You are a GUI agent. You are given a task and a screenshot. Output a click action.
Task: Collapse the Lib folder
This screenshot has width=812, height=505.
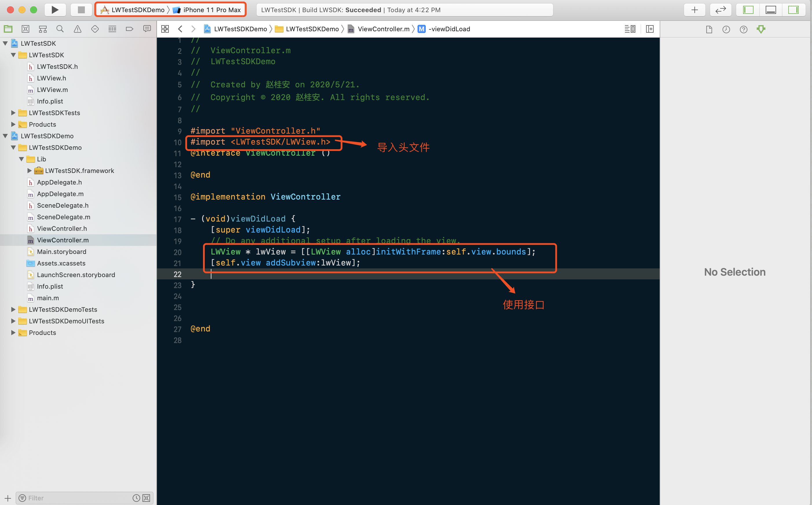[21, 159]
